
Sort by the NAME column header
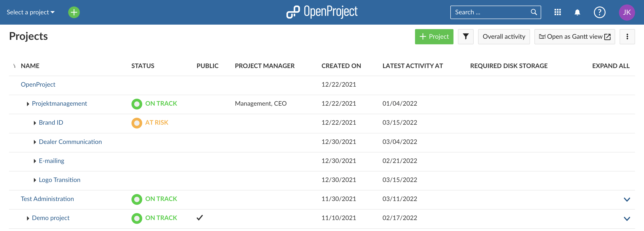click(x=30, y=66)
